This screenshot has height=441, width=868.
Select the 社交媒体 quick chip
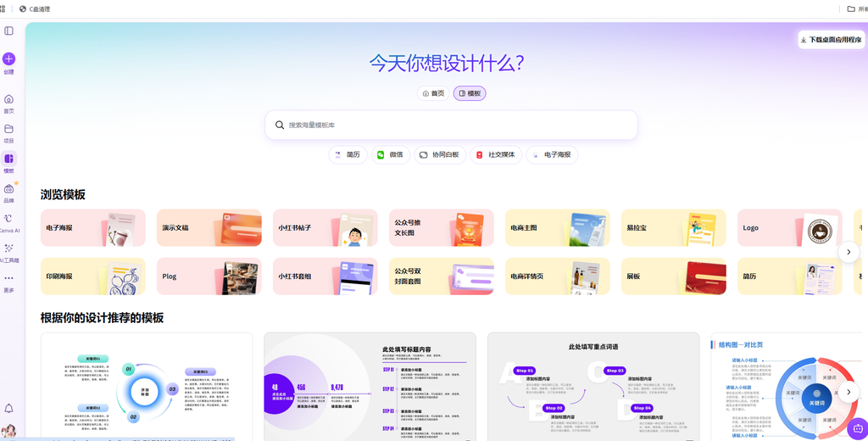(x=496, y=155)
